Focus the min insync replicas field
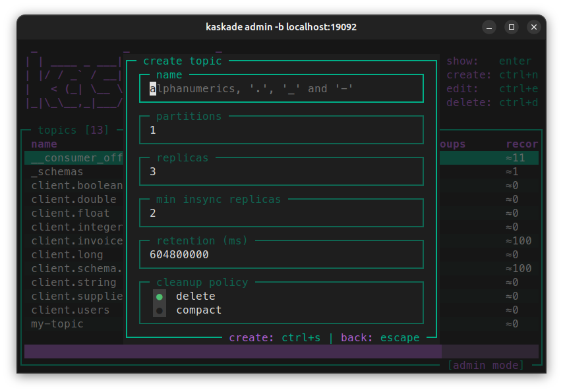 pyautogui.click(x=281, y=213)
